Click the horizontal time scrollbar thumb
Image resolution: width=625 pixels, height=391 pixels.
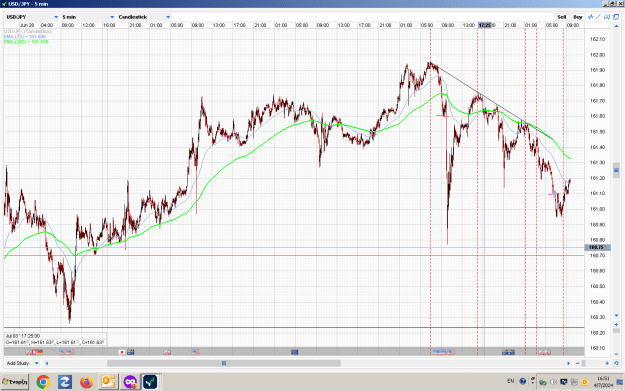(x=224, y=363)
